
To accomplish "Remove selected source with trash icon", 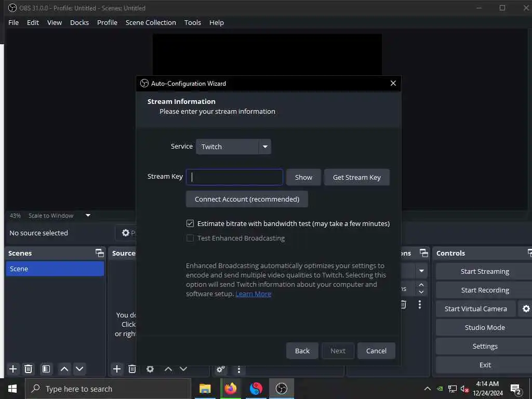I will coord(132,369).
